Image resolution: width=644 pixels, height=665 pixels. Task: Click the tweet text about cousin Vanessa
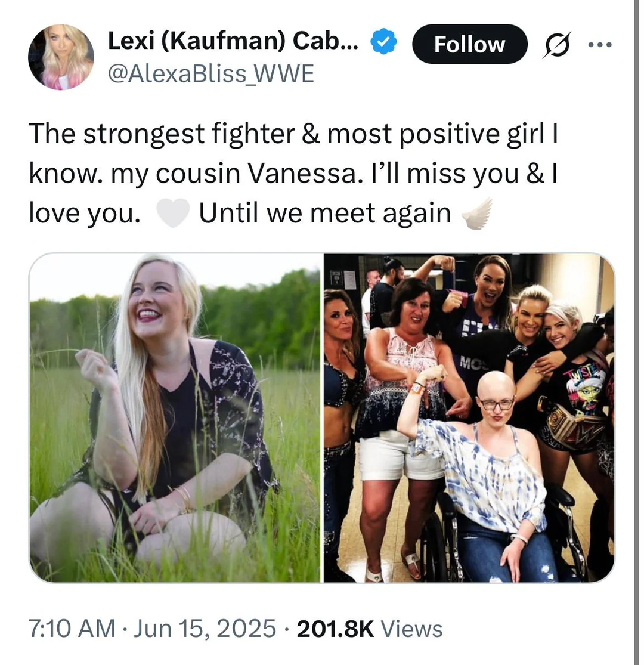(x=293, y=173)
